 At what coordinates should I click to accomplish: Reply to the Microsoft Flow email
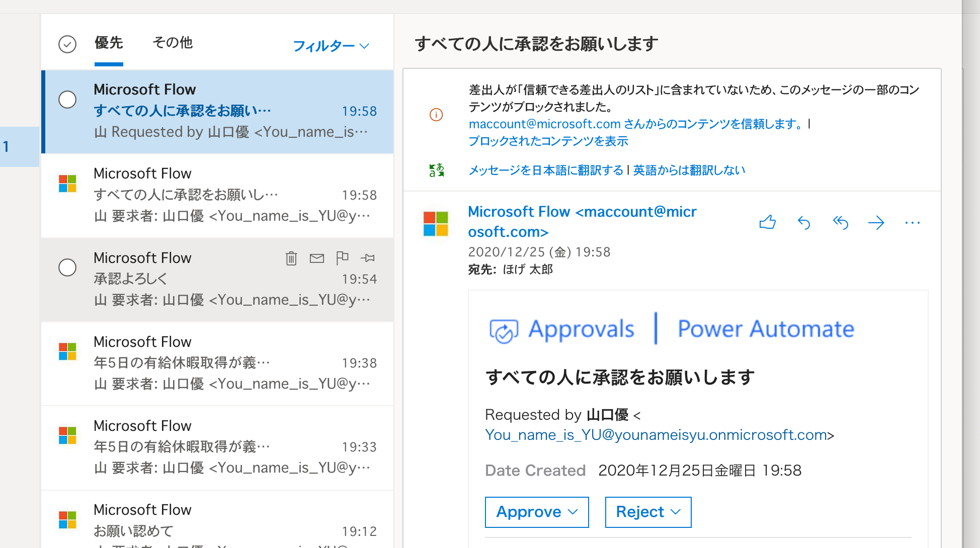point(803,223)
